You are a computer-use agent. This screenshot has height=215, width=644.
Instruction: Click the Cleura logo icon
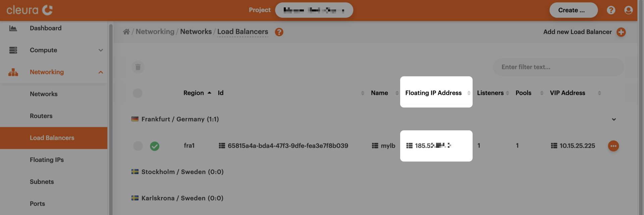(47, 10)
